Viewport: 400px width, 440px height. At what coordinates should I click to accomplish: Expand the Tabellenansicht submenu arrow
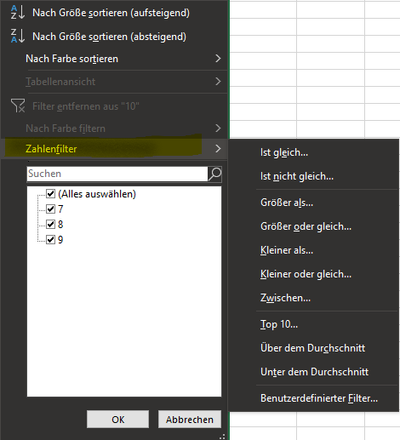click(x=218, y=81)
